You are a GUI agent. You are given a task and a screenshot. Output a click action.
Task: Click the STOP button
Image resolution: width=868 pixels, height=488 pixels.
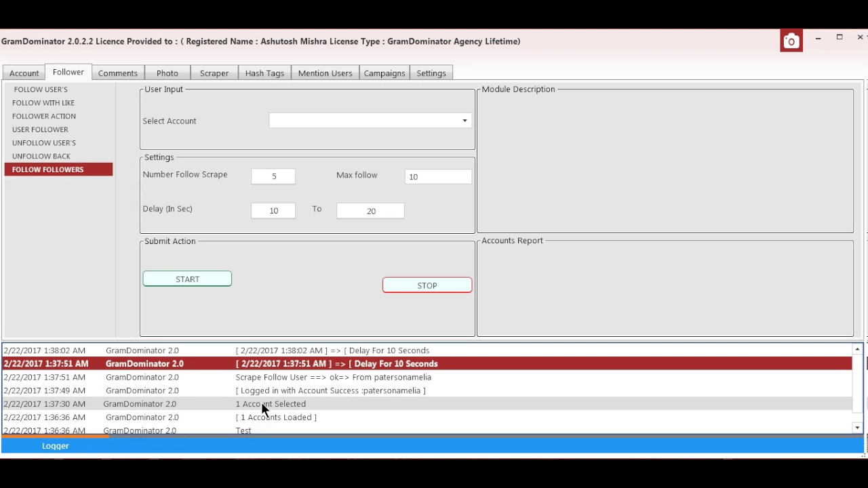coord(427,285)
